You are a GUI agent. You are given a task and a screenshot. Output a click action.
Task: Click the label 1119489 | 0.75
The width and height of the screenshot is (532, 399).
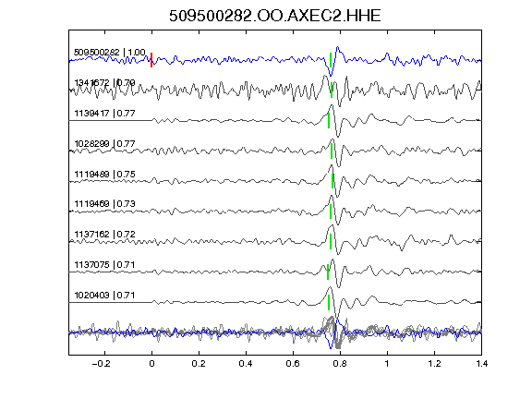[x=104, y=174]
